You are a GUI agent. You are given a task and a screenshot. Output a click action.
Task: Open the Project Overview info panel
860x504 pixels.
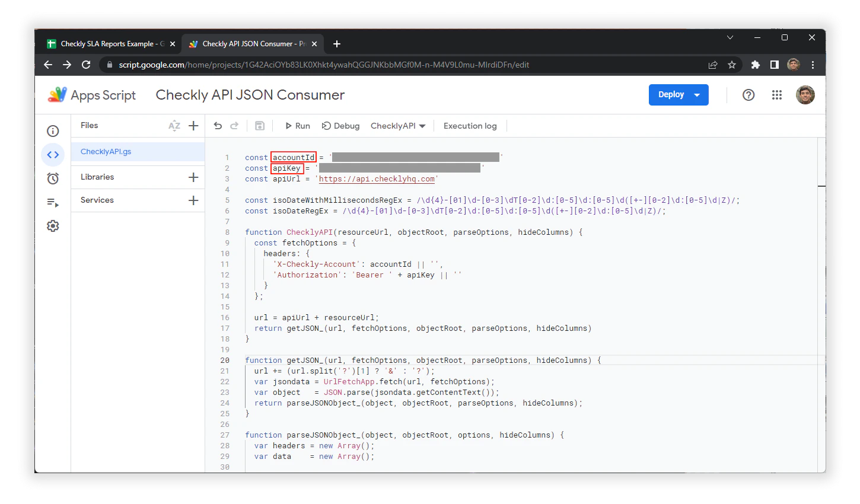53,130
